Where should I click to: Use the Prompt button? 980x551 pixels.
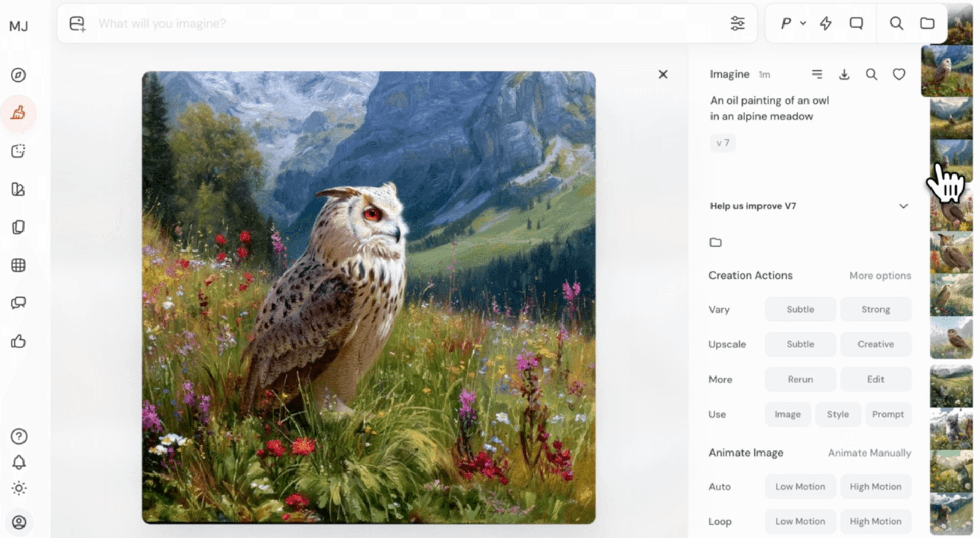[x=888, y=414]
